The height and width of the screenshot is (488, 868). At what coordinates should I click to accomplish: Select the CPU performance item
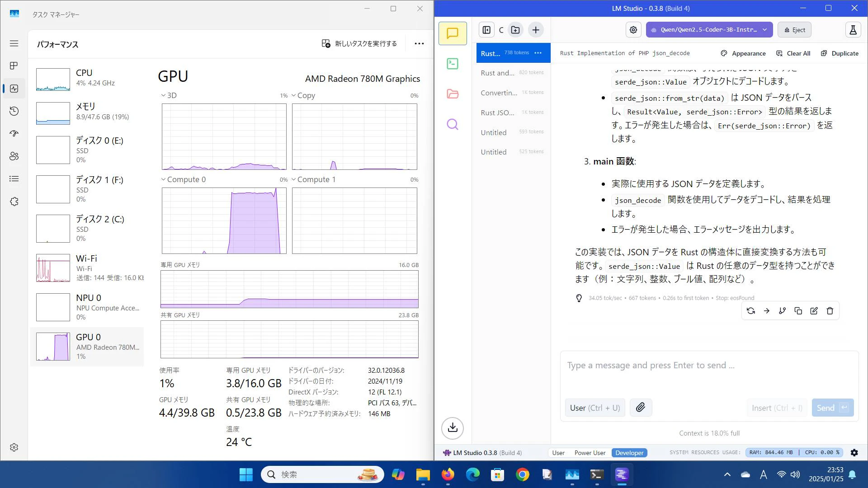(87, 80)
